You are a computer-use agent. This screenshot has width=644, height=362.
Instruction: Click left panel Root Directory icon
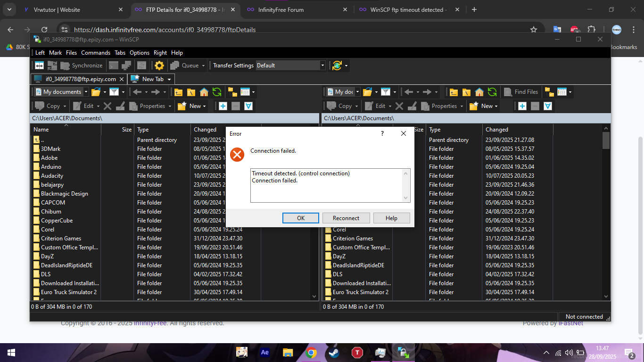[x=191, y=92]
